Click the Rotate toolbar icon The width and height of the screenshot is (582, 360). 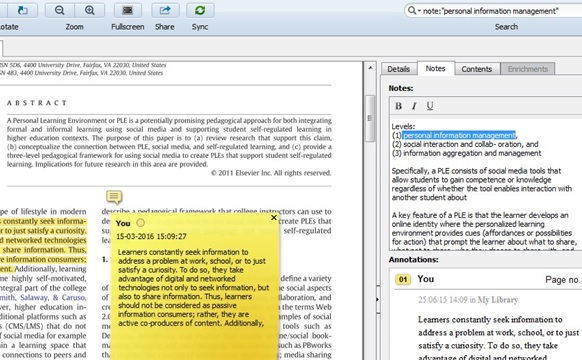pyautogui.click(x=22, y=10)
